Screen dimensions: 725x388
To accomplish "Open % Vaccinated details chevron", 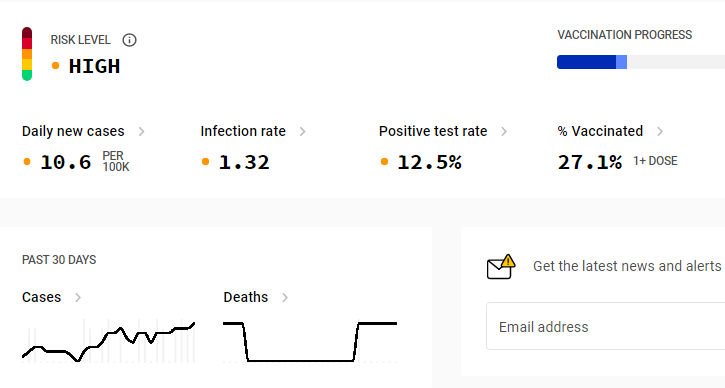I will tap(660, 131).
